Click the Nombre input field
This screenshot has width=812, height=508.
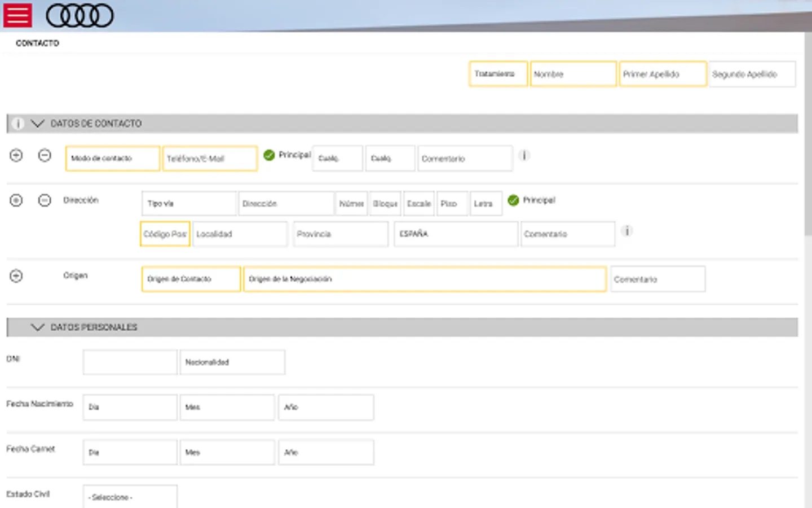pyautogui.click(x=572, y=74)
